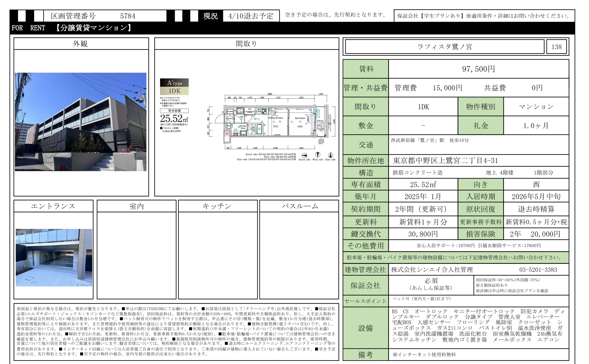589x364 pixels.
Task: Click the black square before バルコニー面積
Action: [x=161, y=128]
